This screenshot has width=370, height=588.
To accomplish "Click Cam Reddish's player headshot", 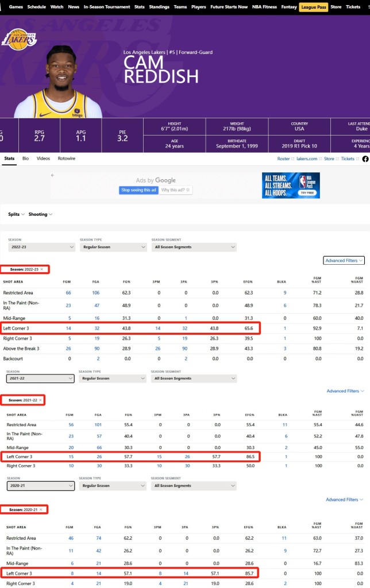I will tap(57, 82).
